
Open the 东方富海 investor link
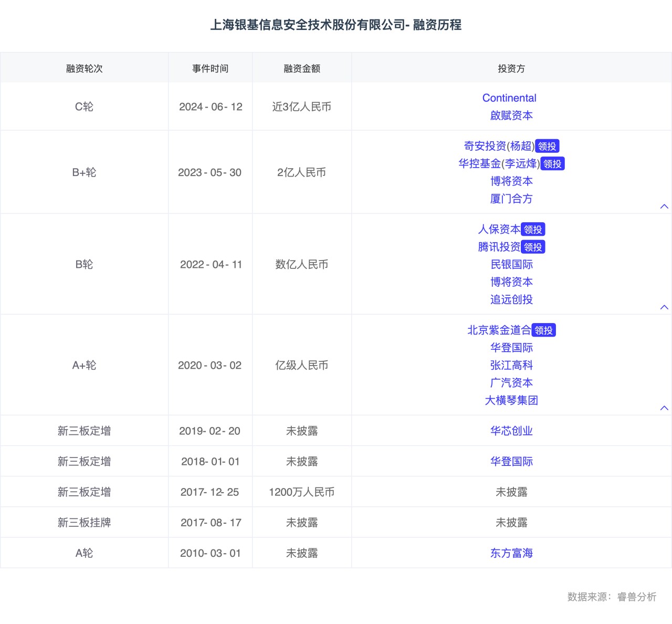tap(511, 553)
